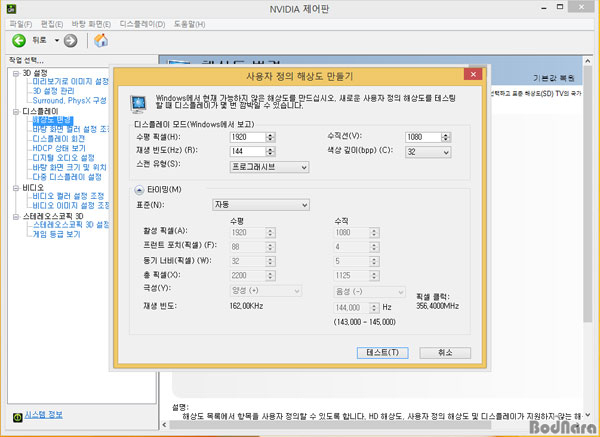Click 재생 빈도(Hz) field with 144

tap(248, 151)
